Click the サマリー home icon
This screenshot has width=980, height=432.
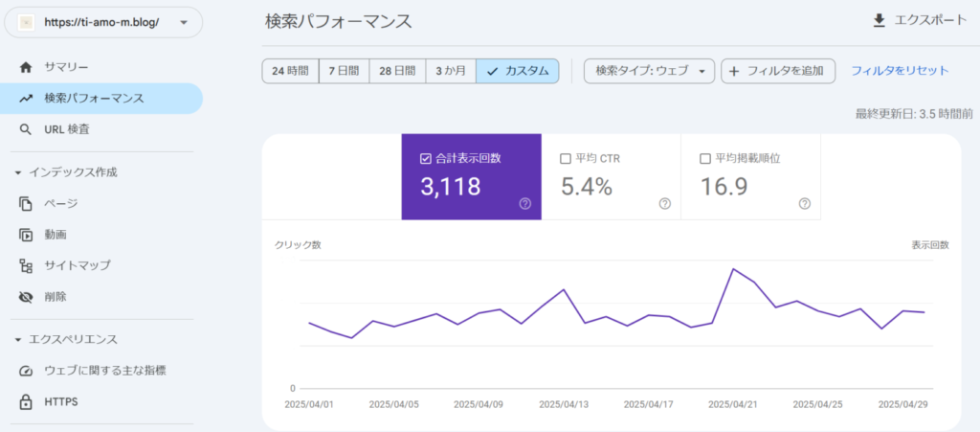pyautogui.click(x=26, y=67)
